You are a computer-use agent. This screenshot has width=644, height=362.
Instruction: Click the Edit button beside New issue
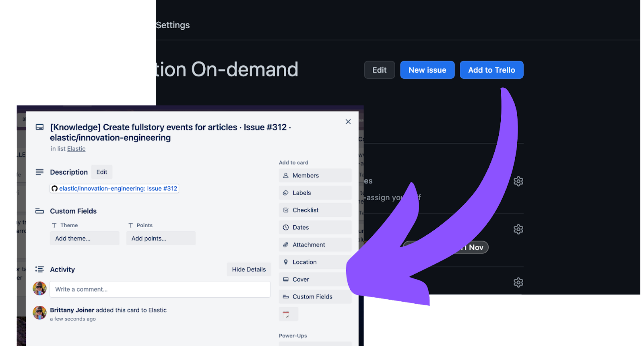[380, 70]
